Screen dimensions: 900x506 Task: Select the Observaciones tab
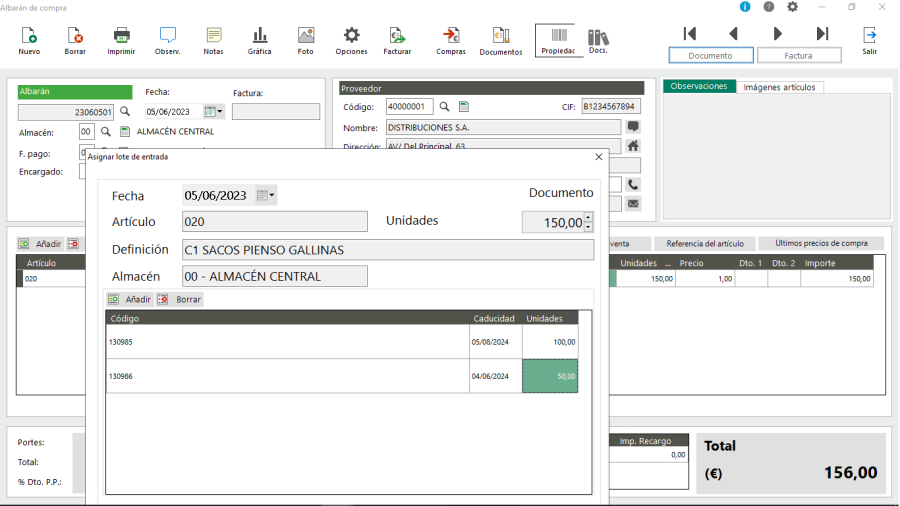pos(699,87)
